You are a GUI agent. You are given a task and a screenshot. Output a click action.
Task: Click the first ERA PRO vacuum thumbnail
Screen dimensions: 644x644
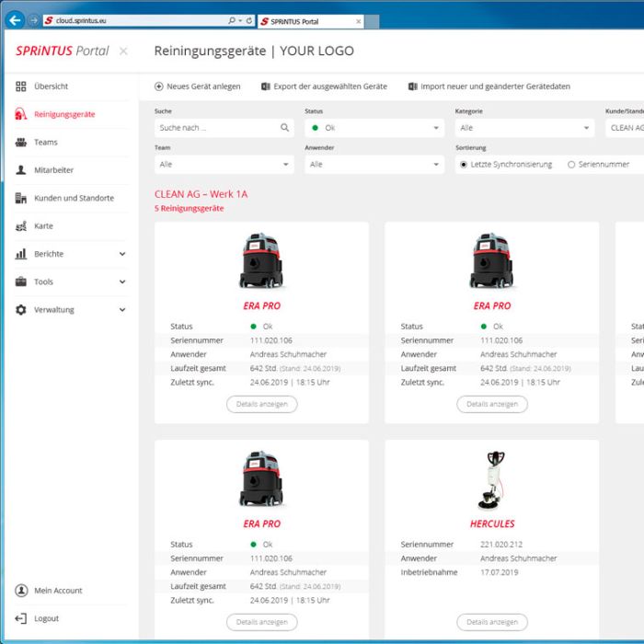coord(261,260)
